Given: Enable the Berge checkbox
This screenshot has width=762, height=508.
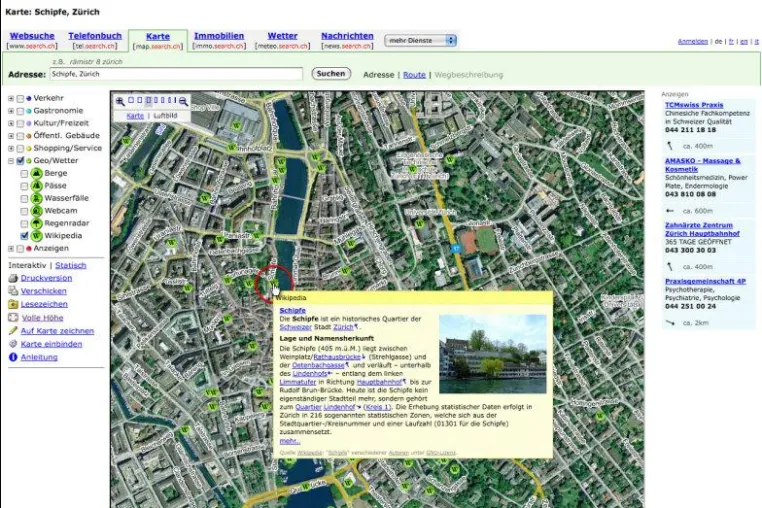Looking at the screenshot, I should click(x=24, y=174).
